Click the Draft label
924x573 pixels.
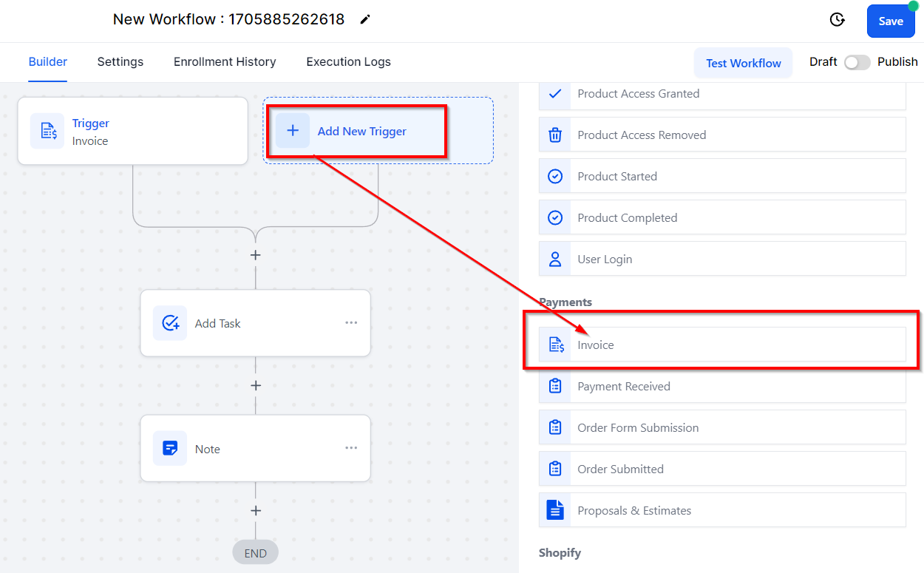(823, 62)
